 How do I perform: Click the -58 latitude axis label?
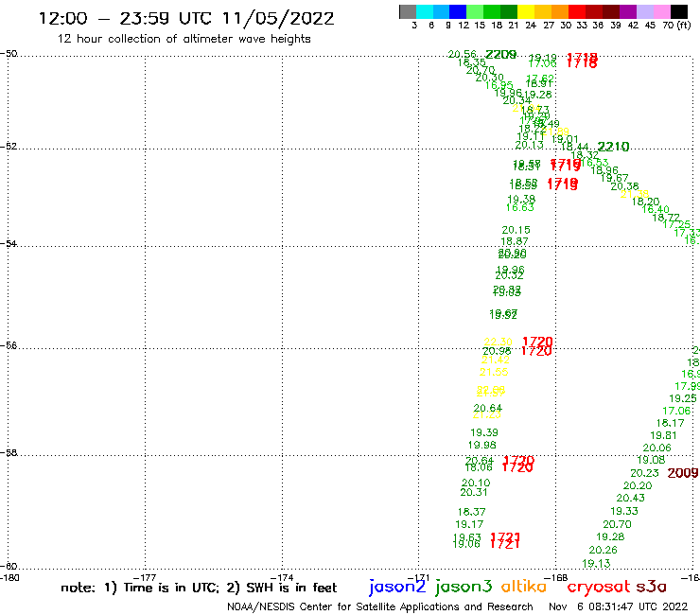[9, 453]
